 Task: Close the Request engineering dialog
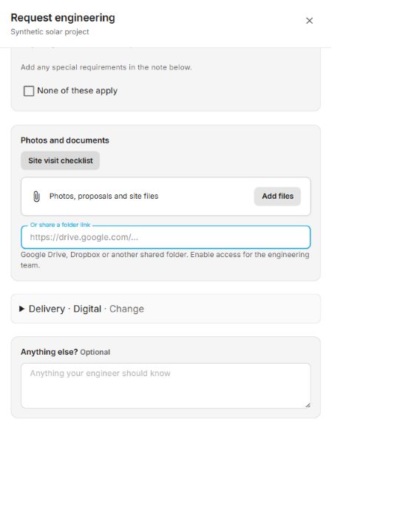pos(309,21)
